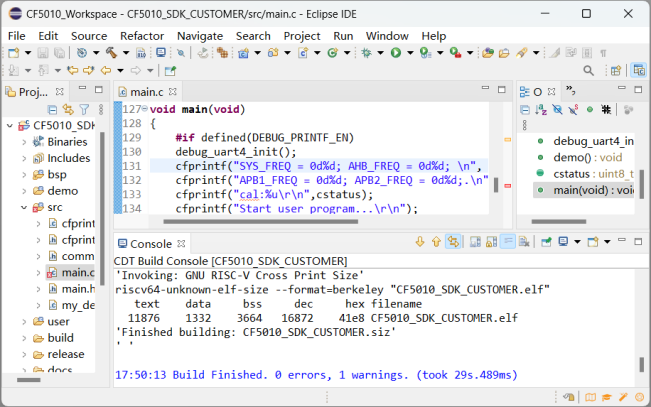Open the Display Selected Console dropdown
The image size is (651, 407).
[x=578, y=242]
